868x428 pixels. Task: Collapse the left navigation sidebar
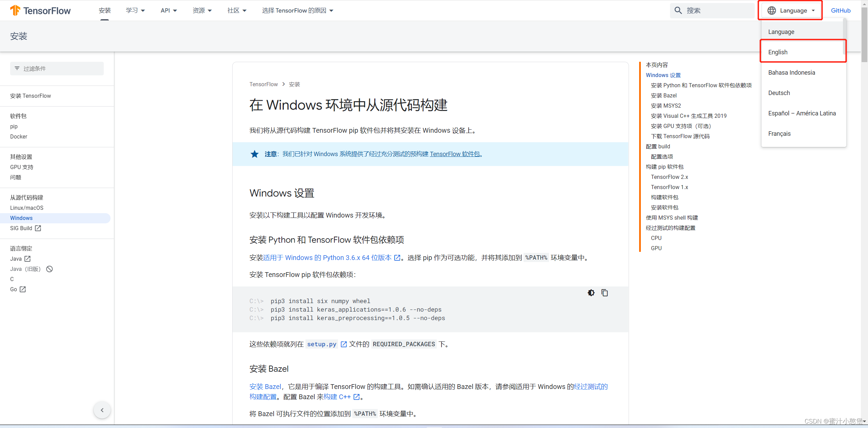[102, 410]
